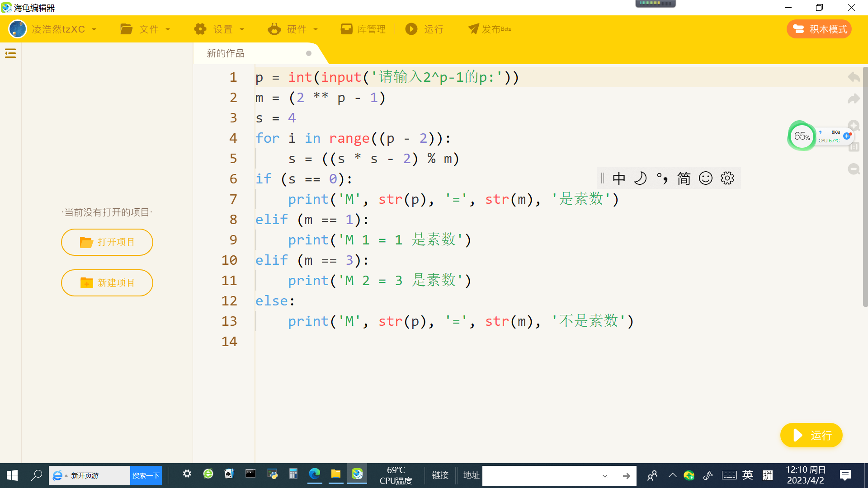Click the 65% circular monitor widget

pyautogui.click(x=802, y=136)
